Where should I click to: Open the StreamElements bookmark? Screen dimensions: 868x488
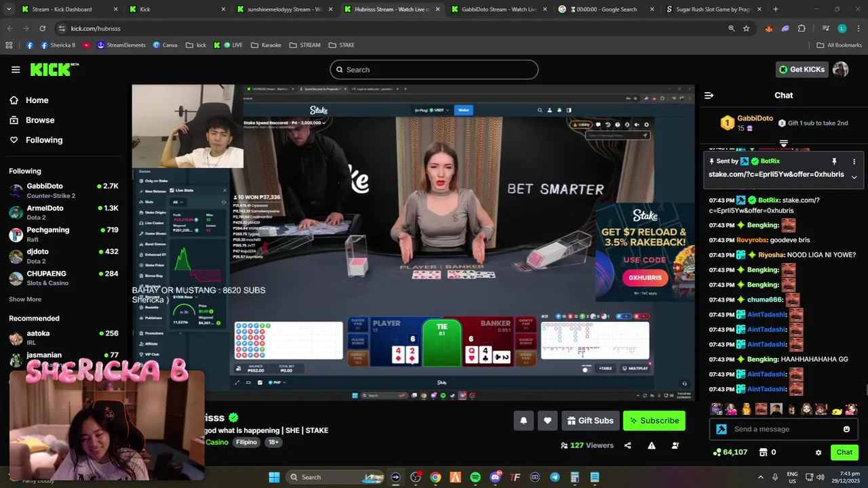121,45
